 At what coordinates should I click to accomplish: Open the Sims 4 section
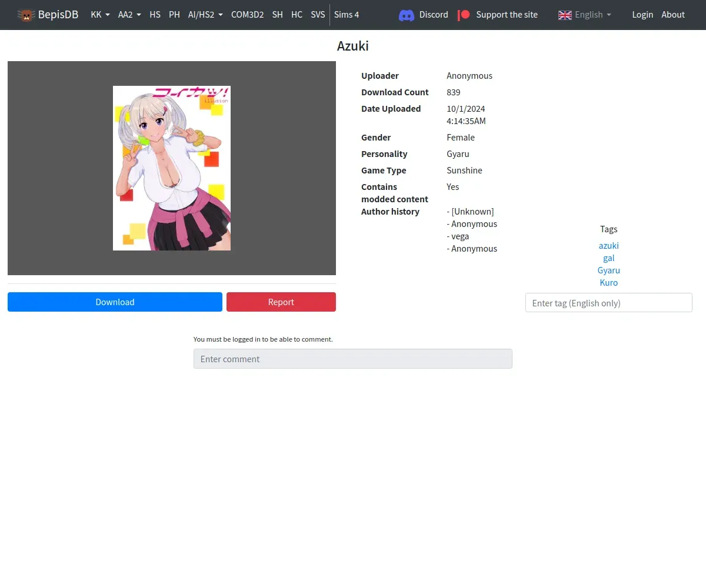pyautogui.click(x=347, y=15)
